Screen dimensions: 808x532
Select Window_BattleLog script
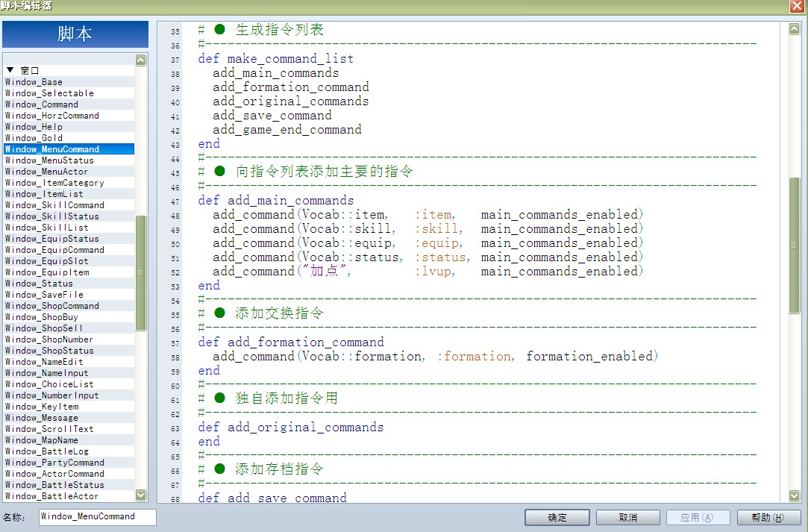(x=69, y=451)
